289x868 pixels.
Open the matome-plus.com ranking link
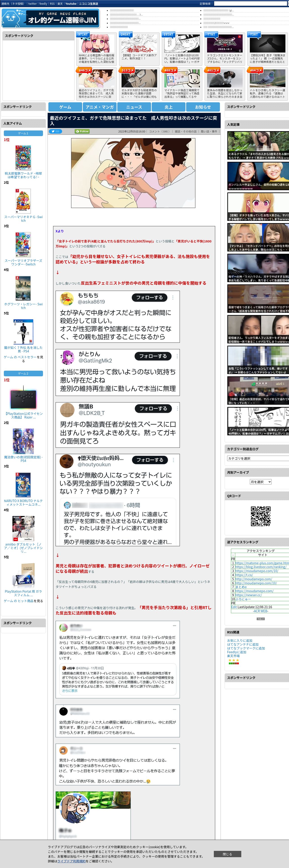point(262,563)
